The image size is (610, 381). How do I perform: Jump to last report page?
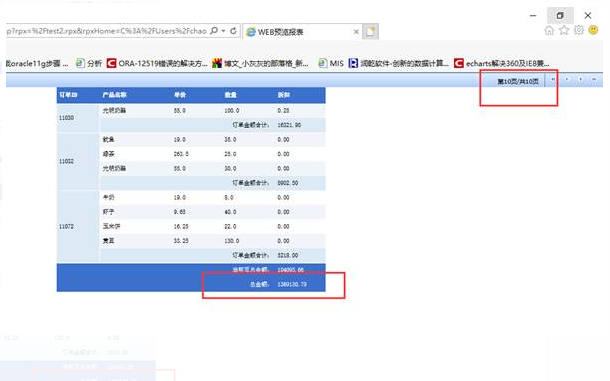coord(594,80)
